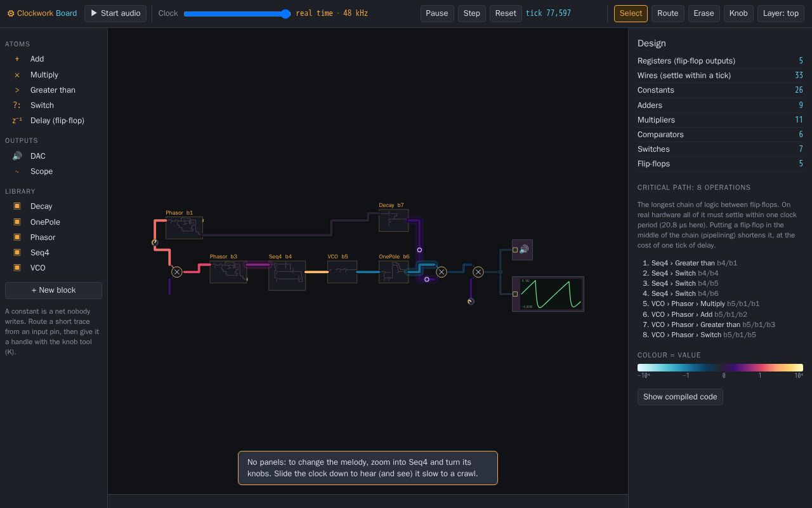This screenshot has height=508, width=812.
Task: Reset the tick counter
Action: (506, 13)
